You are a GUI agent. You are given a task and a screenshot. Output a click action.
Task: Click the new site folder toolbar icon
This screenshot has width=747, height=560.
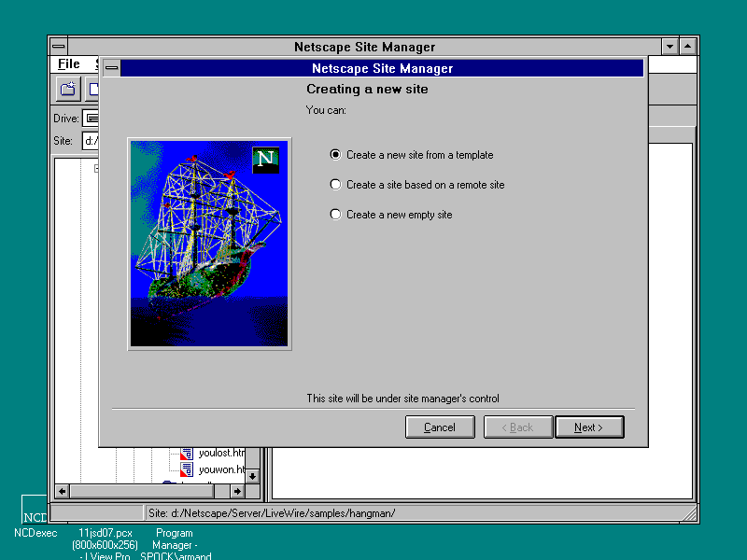click(x=68, y=89)
